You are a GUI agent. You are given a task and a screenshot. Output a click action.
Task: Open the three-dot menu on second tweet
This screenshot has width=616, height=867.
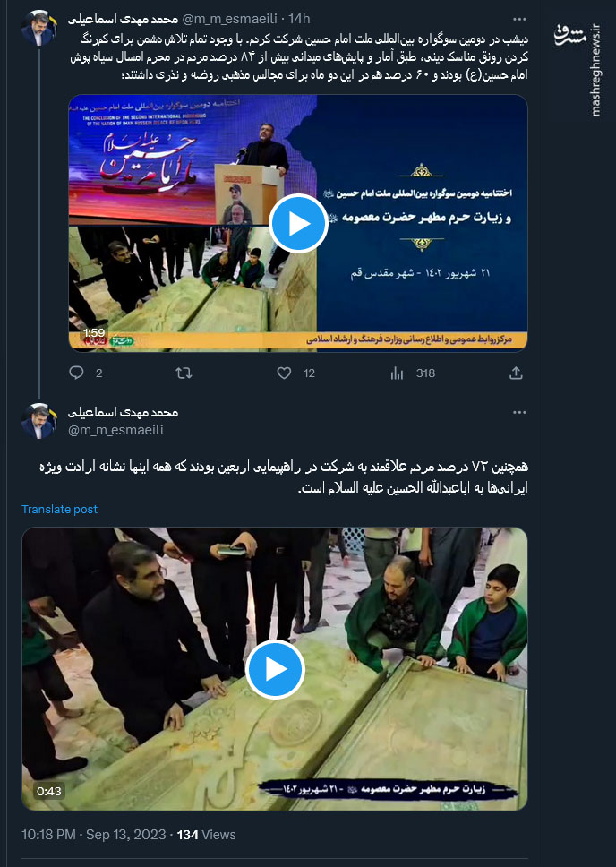[x=519, y=413]
